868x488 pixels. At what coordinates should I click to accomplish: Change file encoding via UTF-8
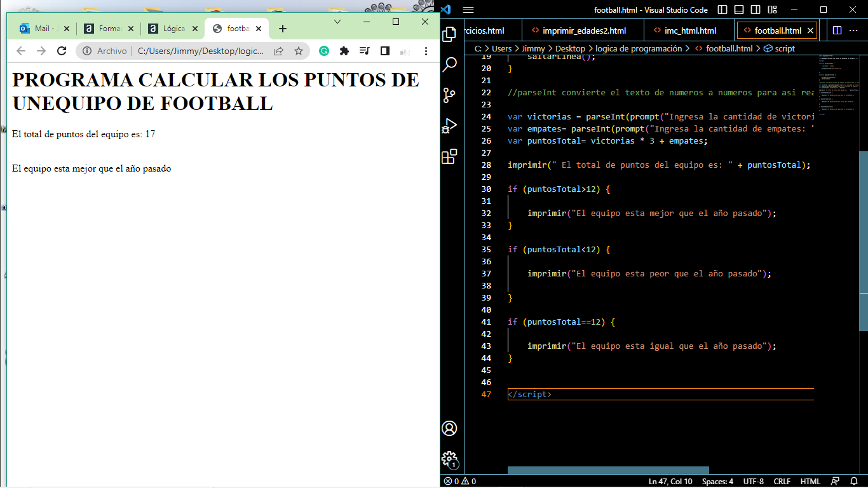(754, 482)
